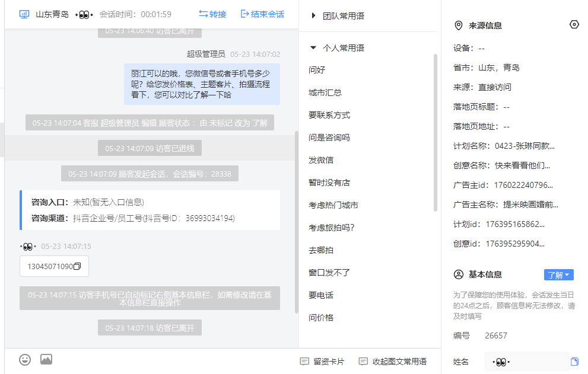Click the 顾客状态 改为 了解 edit notice
Screen dimensions: 588x374
(x=150, y=123)
